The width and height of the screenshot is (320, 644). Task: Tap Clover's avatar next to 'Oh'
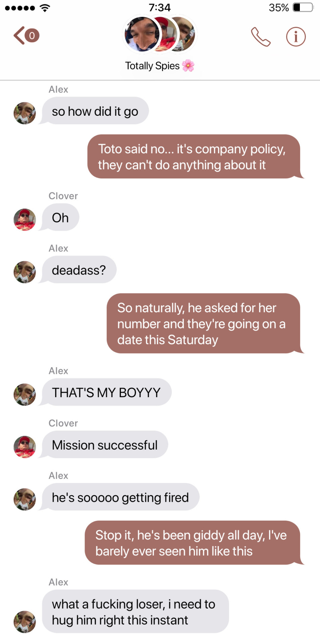coord(25,219)
